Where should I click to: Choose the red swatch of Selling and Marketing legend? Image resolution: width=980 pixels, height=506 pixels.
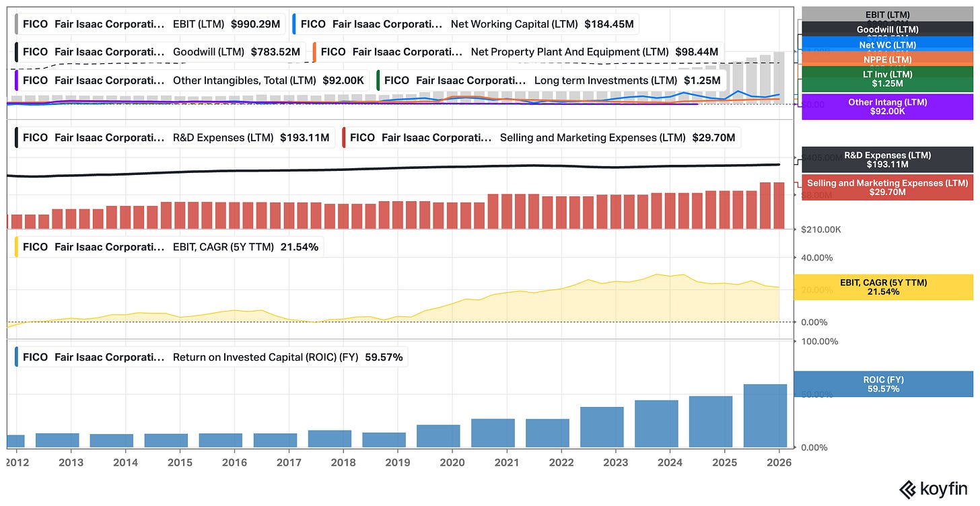pyautogui.click(x=345, y=137)
